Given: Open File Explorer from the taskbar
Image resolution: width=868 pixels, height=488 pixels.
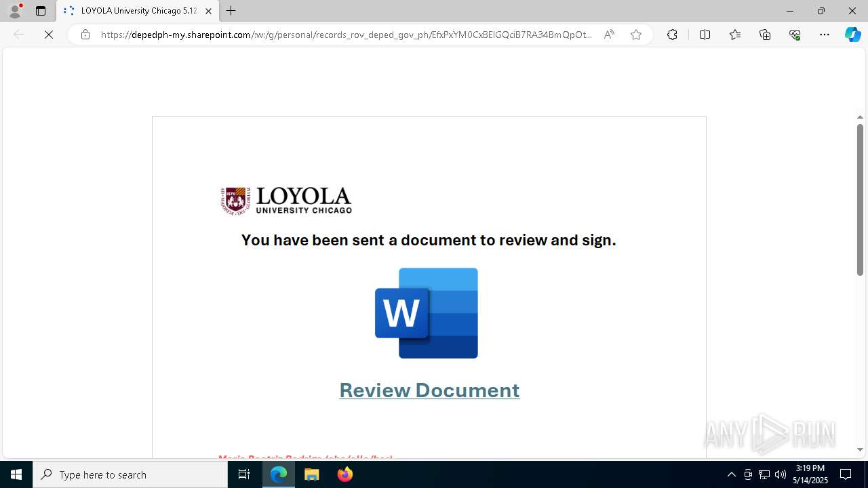Looking at the screenshot, I should [312, 474].
